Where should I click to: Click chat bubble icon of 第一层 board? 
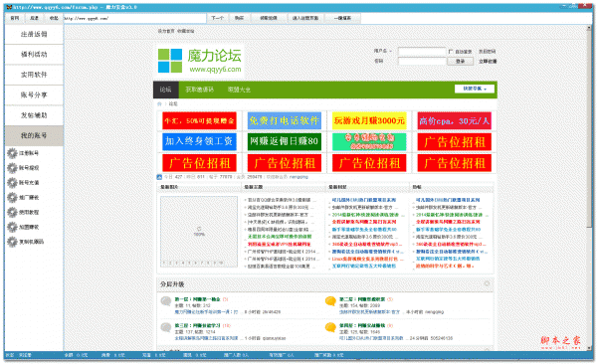click(165, 301)
